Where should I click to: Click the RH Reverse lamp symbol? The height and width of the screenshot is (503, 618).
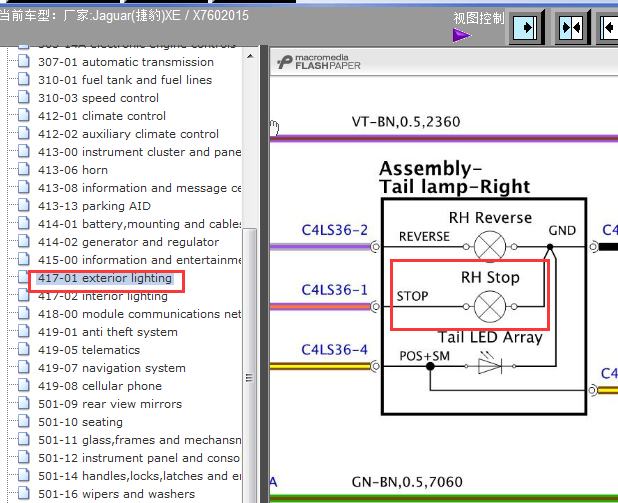tap(490, 247)
